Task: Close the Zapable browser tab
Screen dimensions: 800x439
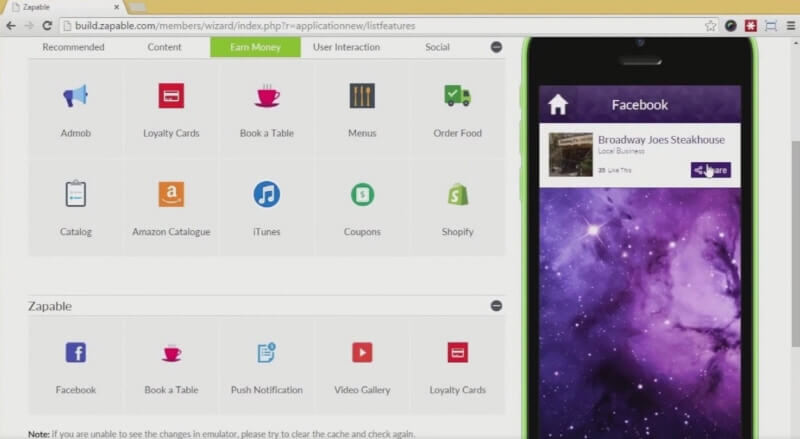Action: (116, 7)
